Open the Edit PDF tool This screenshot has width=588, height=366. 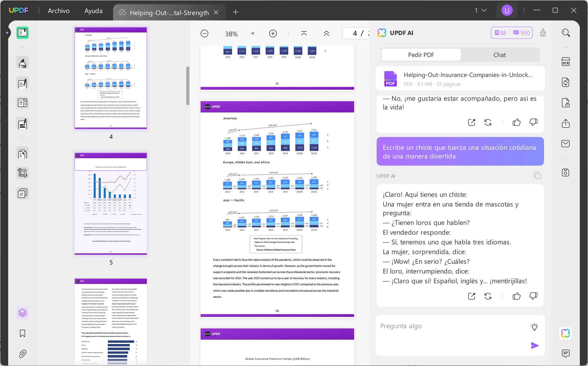click(23, 83)
